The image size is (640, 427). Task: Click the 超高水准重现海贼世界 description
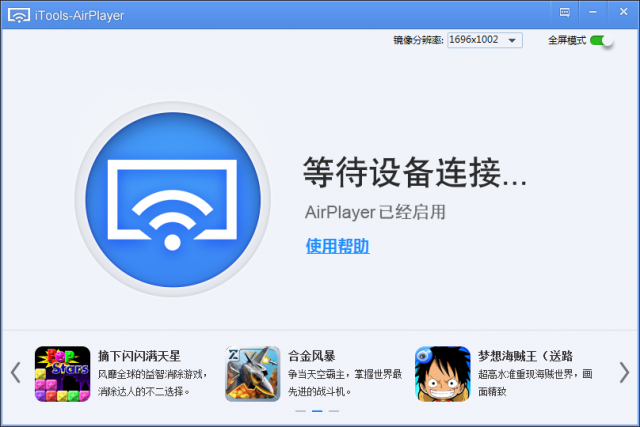click(x=535, y=383)
